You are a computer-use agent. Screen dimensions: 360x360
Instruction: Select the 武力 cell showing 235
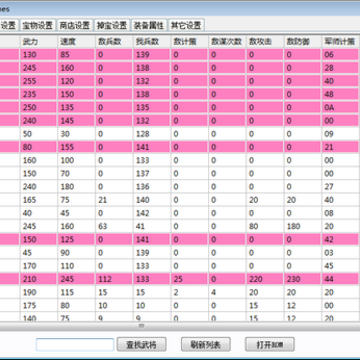tap(39, 94)
